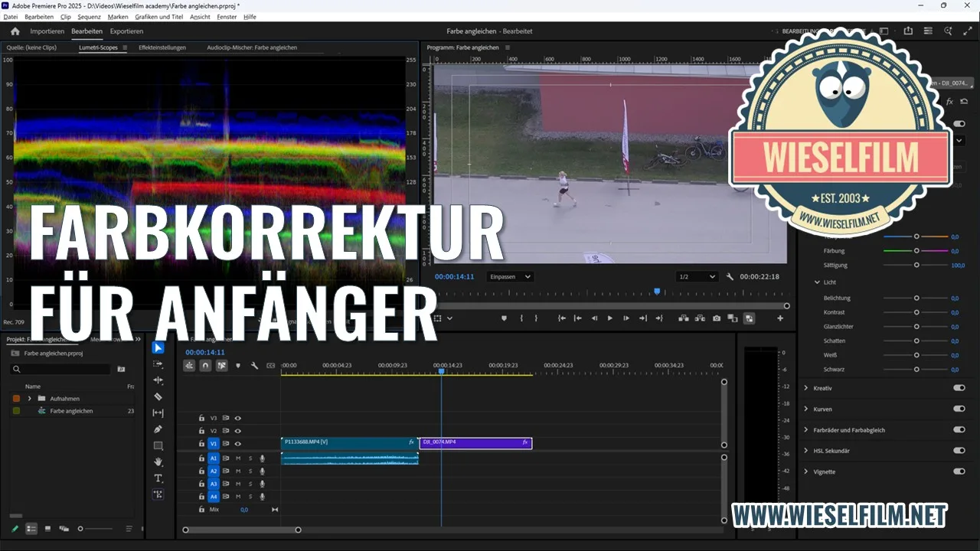The height and width of the screenshot is (551, 980).
Task: Select the Razor tool
Action: [158, 396]
